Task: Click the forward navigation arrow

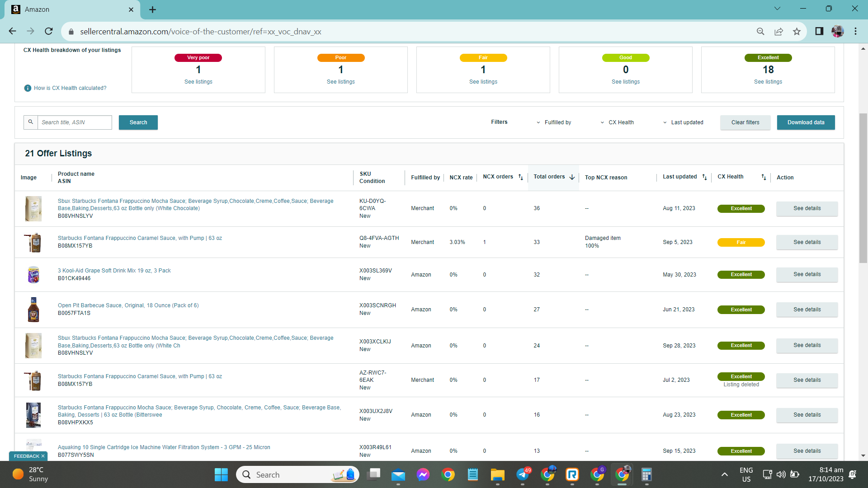Action: click(x=30, y=31)
